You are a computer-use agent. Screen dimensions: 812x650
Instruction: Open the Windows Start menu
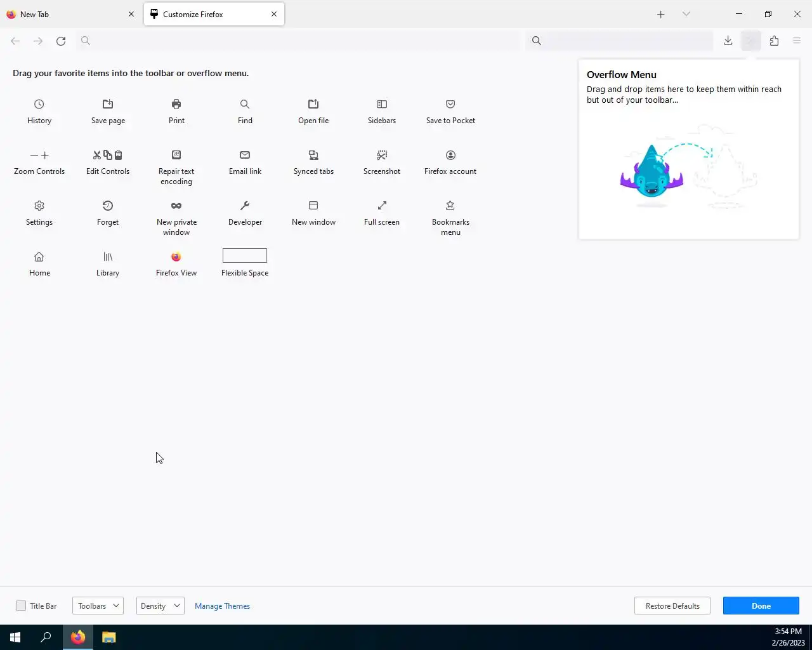coord(15,637)
